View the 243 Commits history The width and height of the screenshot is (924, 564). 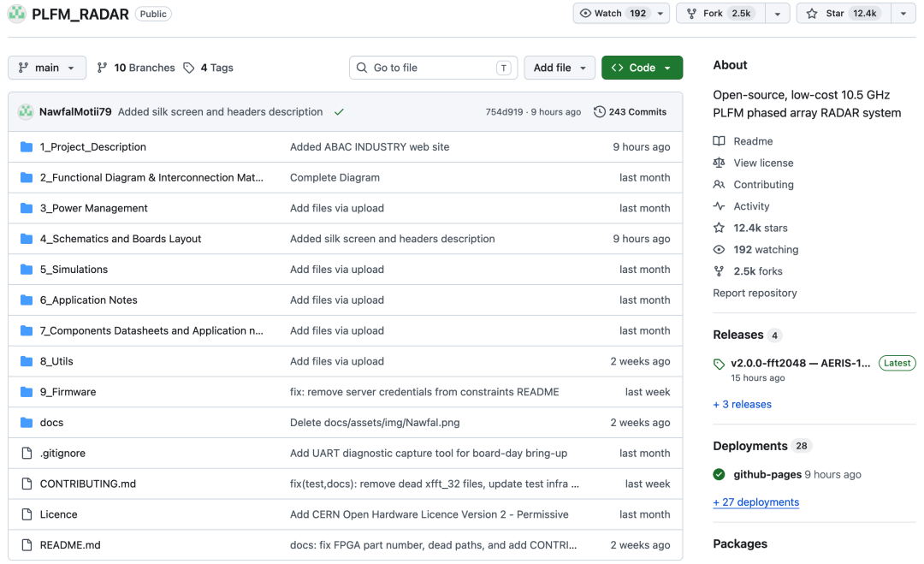pyautogui.click(x=631, y=112)
